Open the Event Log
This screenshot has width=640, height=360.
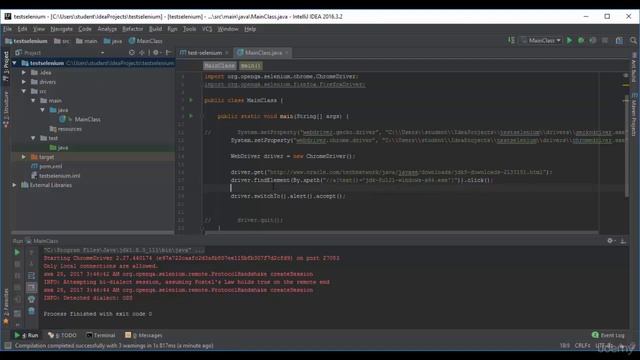pos(608,335)
